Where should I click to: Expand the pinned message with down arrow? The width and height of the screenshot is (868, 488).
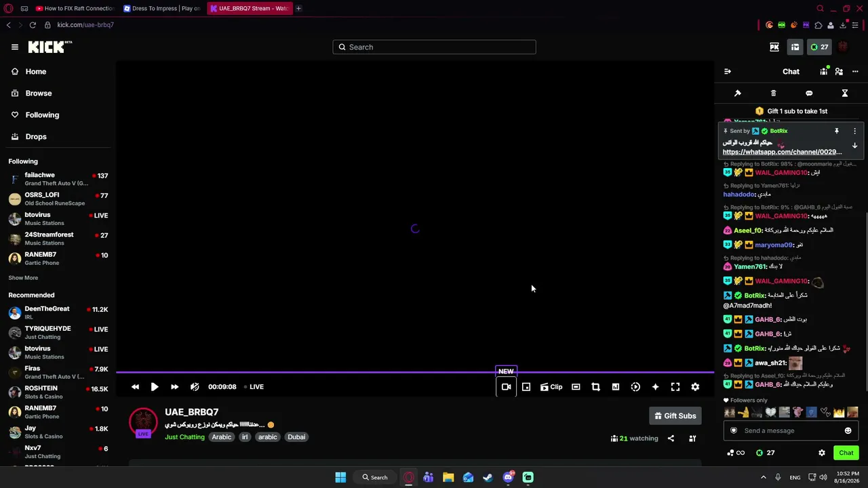tap(854, 146)
